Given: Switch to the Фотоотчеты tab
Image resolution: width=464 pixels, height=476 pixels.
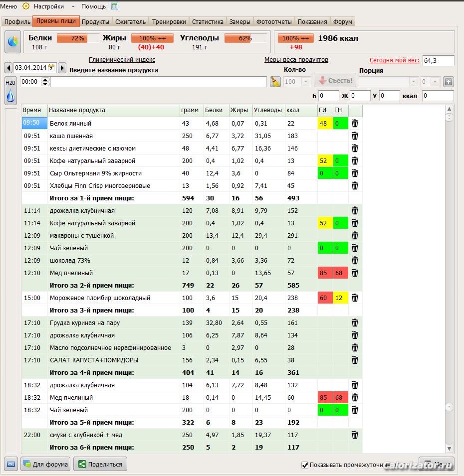Looking at the screenshot, I should coord(274,21).
